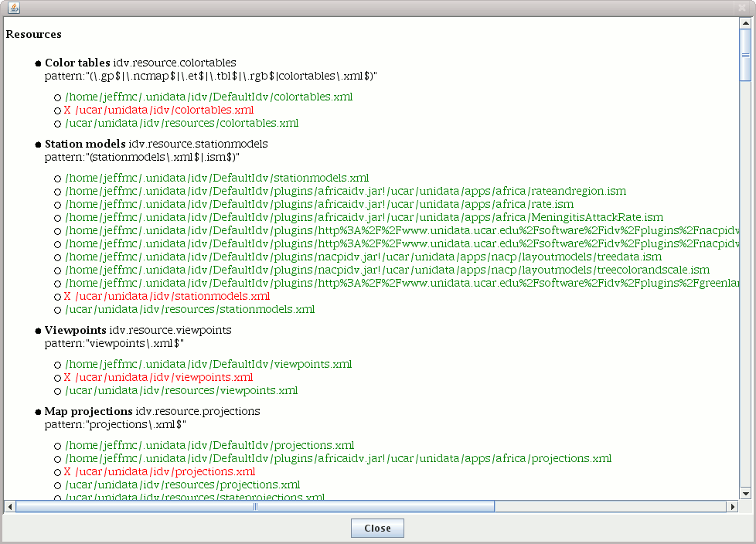Image resolution: width=756 pixels, height=544 pixels.
Task: Click the Java icon in title bar
Action: click(14, 8)
